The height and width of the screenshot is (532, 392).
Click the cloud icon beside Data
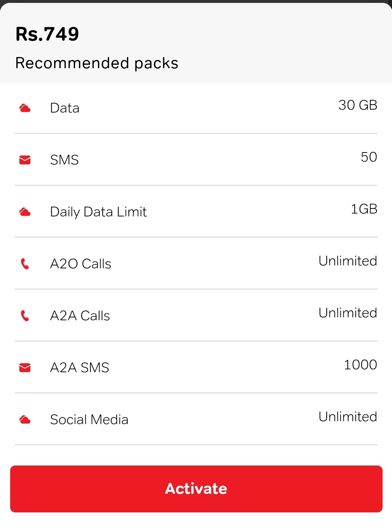[25, 108]
